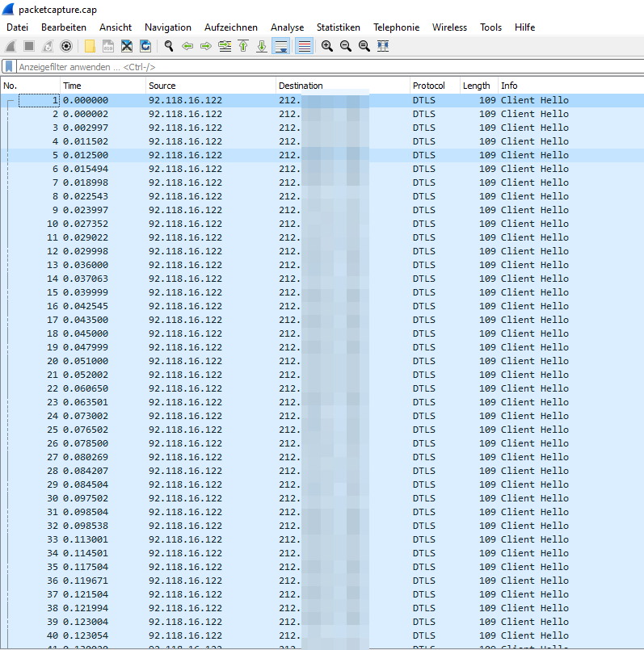Save the capture file icon
The image size is (644, 650).
pyautogui.click(x=108, y=46)
